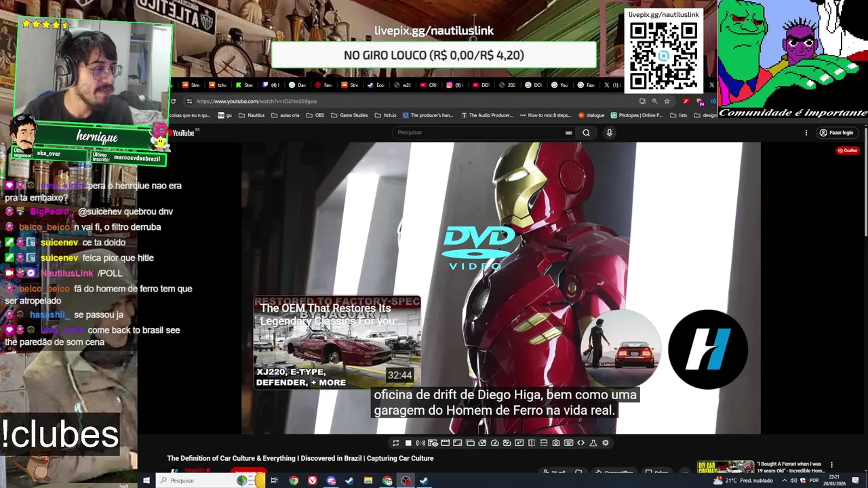This screenshot has height=488, width=868.
Task: Open the notification center icon in tray
Action: click(855, 481)
